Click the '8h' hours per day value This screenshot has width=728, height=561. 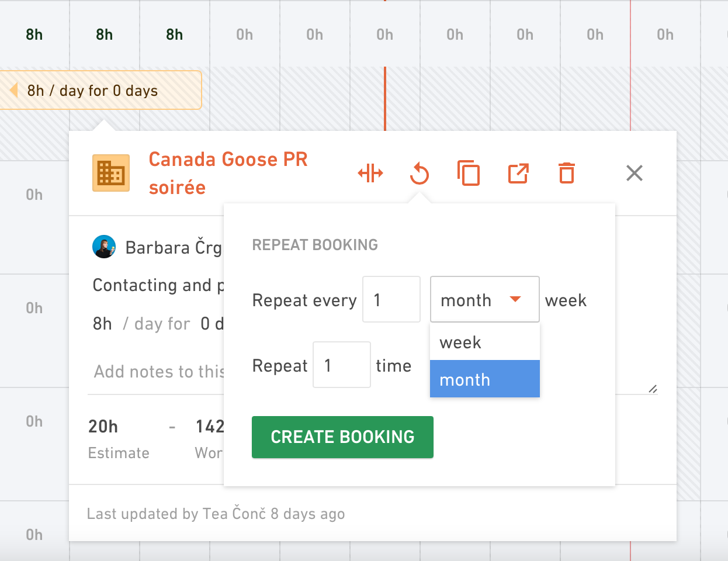point(102,324)
